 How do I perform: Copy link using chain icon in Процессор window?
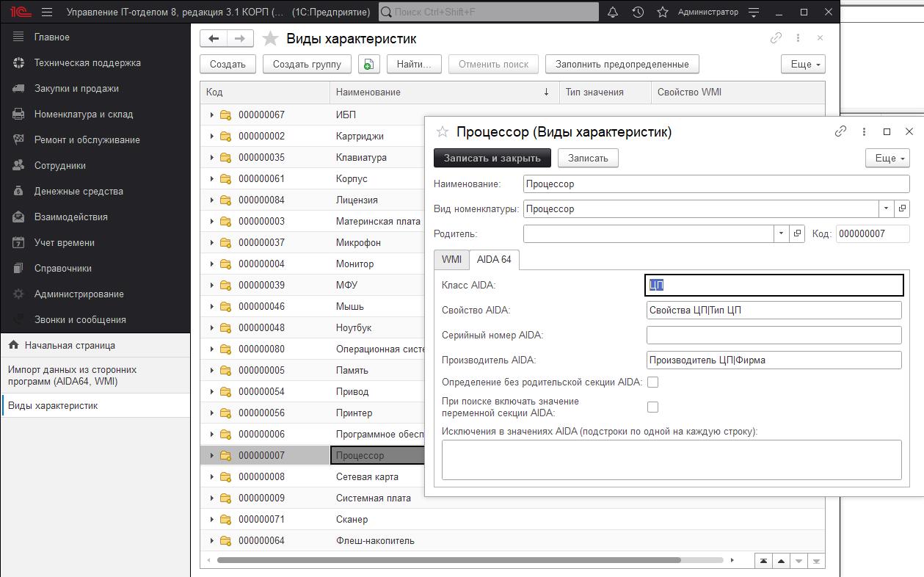click(840, 131)
